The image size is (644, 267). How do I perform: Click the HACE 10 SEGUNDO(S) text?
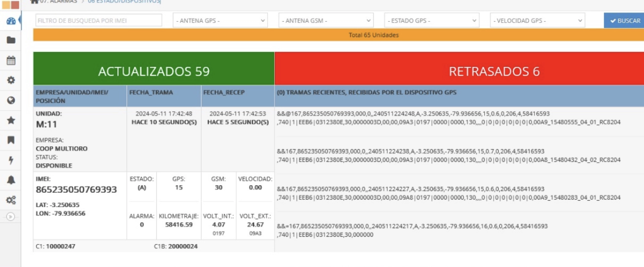pyautogui.click(x=164, y=122)
